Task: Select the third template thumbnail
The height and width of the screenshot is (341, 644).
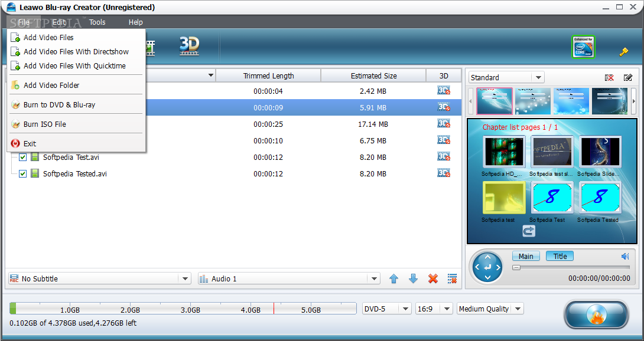Action: pyautogui.click(x=571, y=101)
